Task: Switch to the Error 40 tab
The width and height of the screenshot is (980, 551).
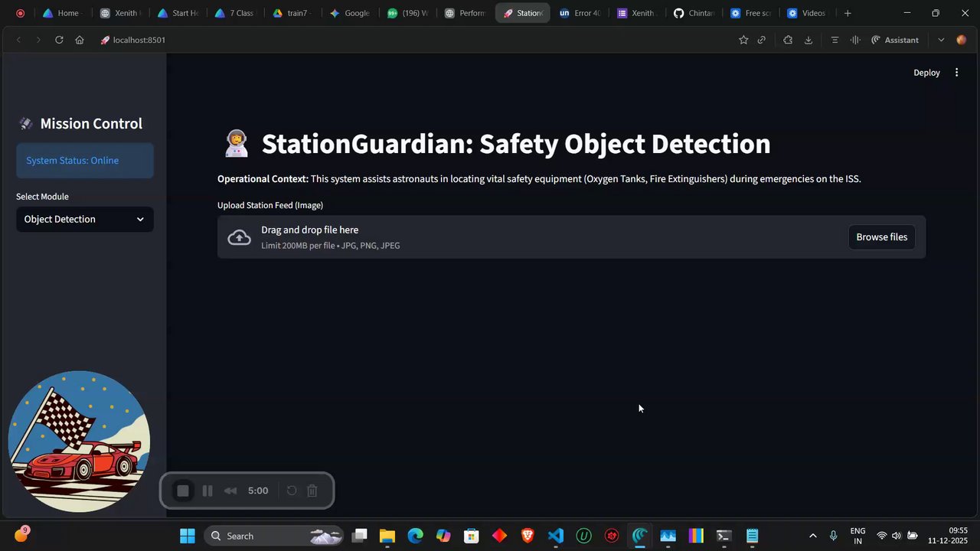Action: coord(580,13)
